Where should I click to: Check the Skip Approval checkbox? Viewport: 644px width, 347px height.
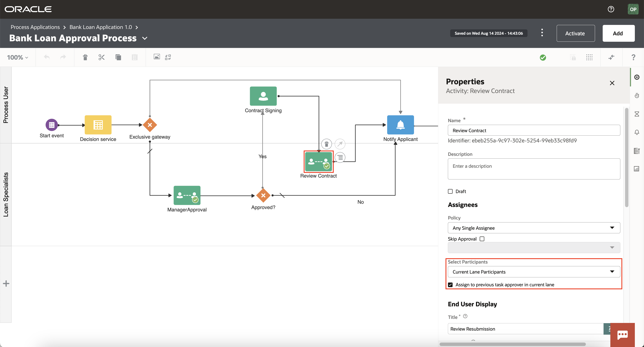pyautogui.click(x=482, y=239)
